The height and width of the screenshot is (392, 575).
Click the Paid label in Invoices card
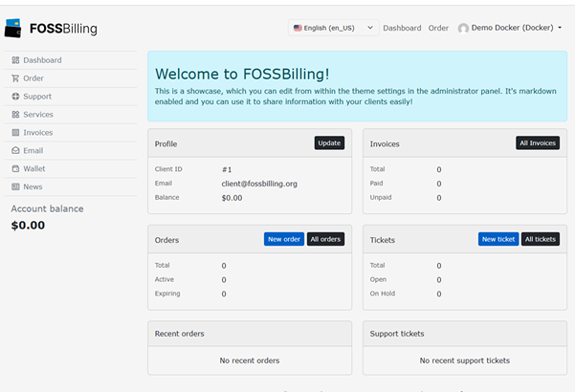(x=376, y=184)
